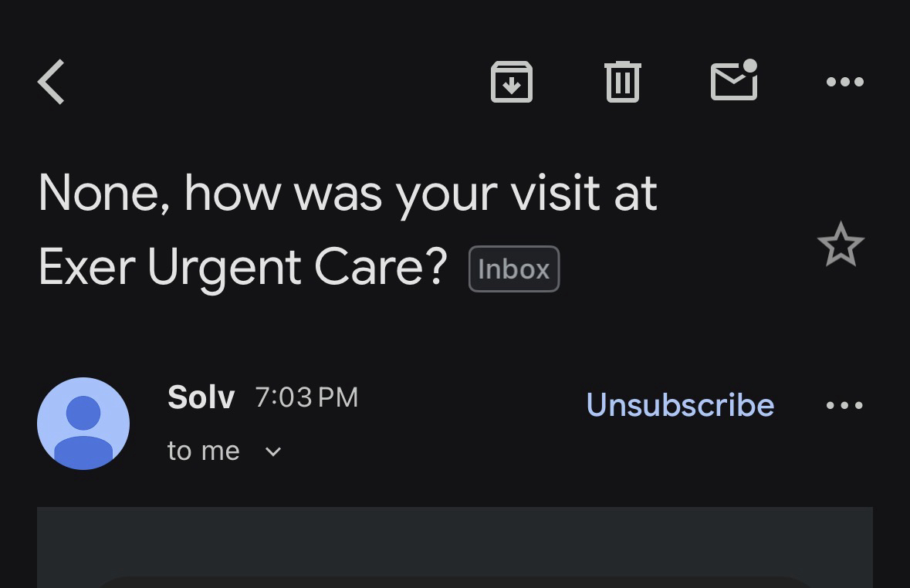This screenshot has width=910, height=588.
Task: Delete the email with the trash icon
Action: click(623, 82)
